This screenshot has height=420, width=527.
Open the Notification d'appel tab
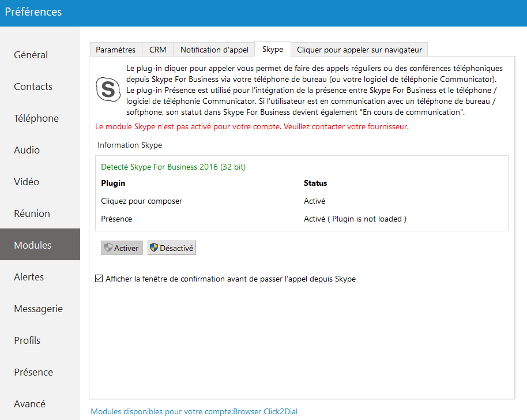point(214,50)
